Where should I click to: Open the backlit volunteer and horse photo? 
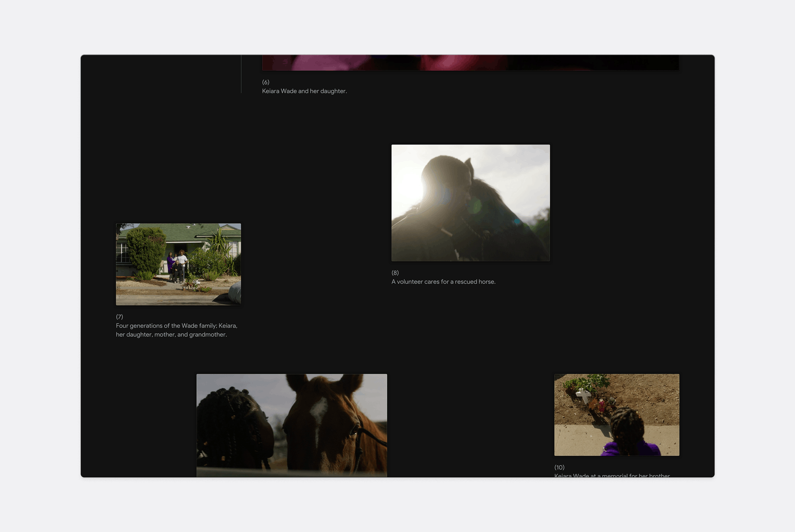coord(471,203)
